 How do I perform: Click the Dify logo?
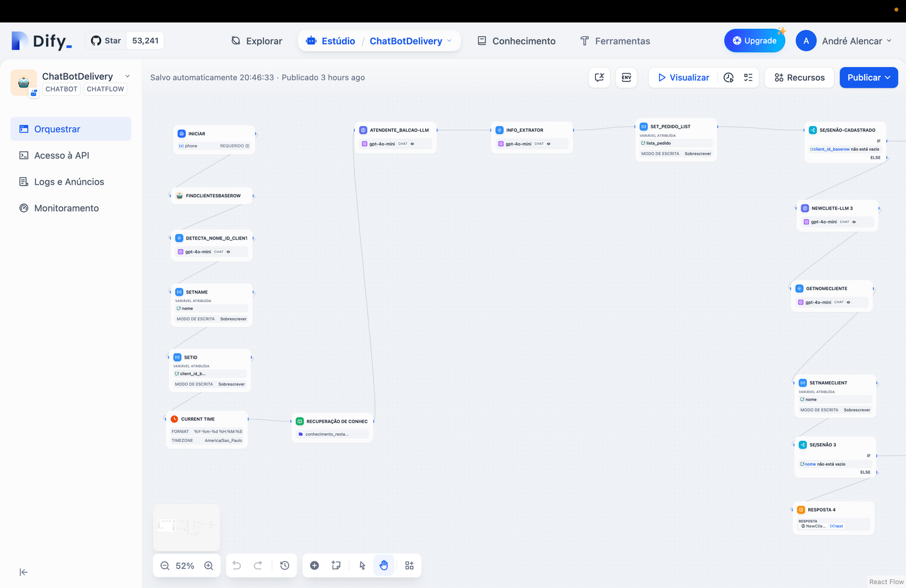tap(42, 41)
